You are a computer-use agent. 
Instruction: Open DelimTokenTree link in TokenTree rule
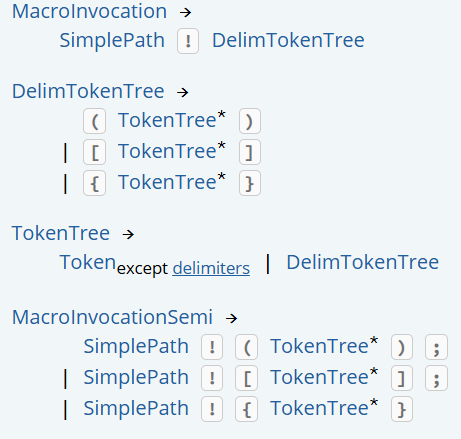click(363, 262)
